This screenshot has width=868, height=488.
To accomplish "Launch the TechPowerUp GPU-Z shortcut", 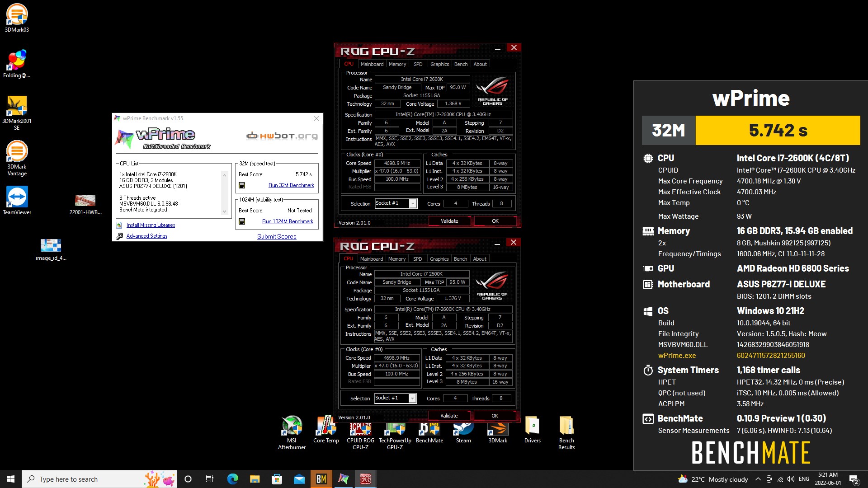I will 395,435.
